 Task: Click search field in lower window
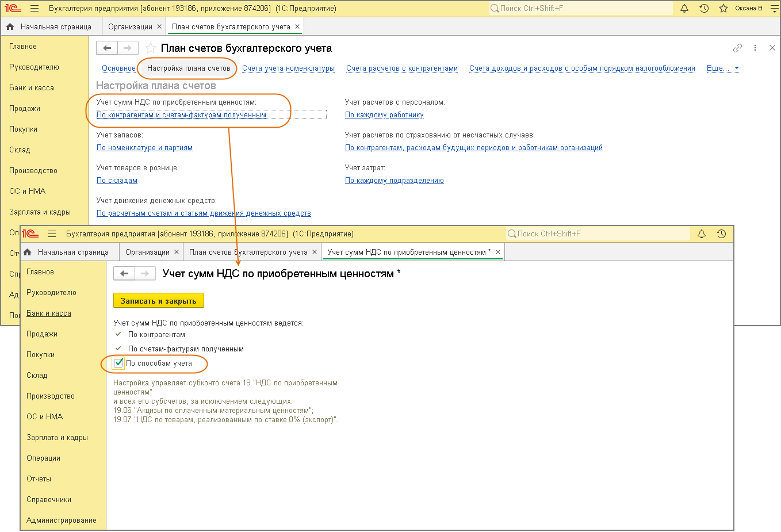598,234
